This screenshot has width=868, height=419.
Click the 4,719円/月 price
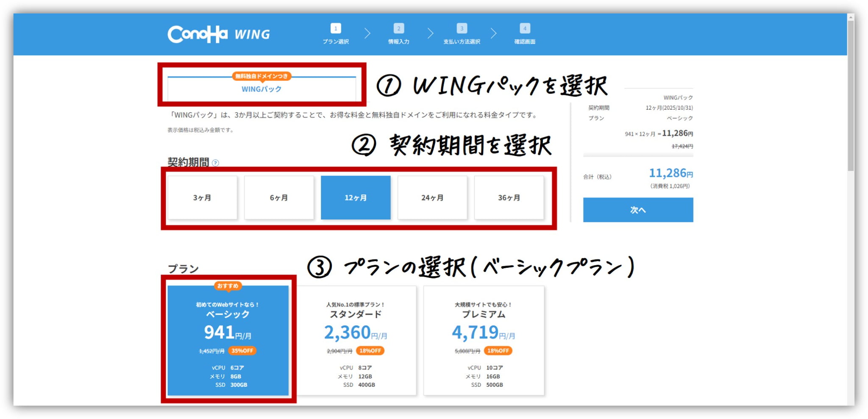[484, 333]
